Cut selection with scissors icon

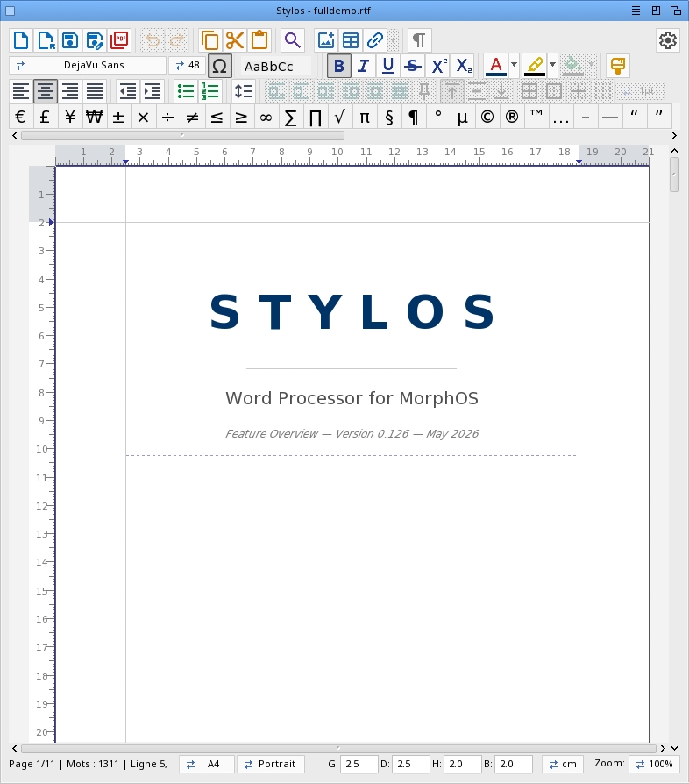(234, 40)
